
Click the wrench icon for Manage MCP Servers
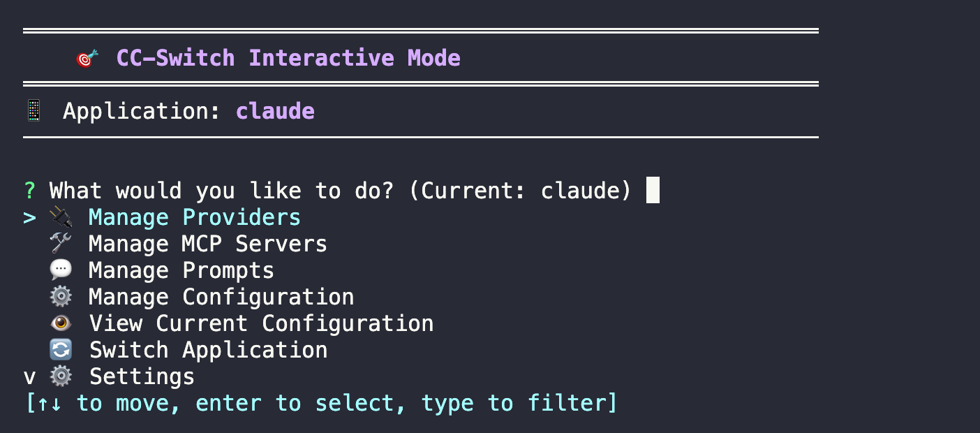point(61,244)
